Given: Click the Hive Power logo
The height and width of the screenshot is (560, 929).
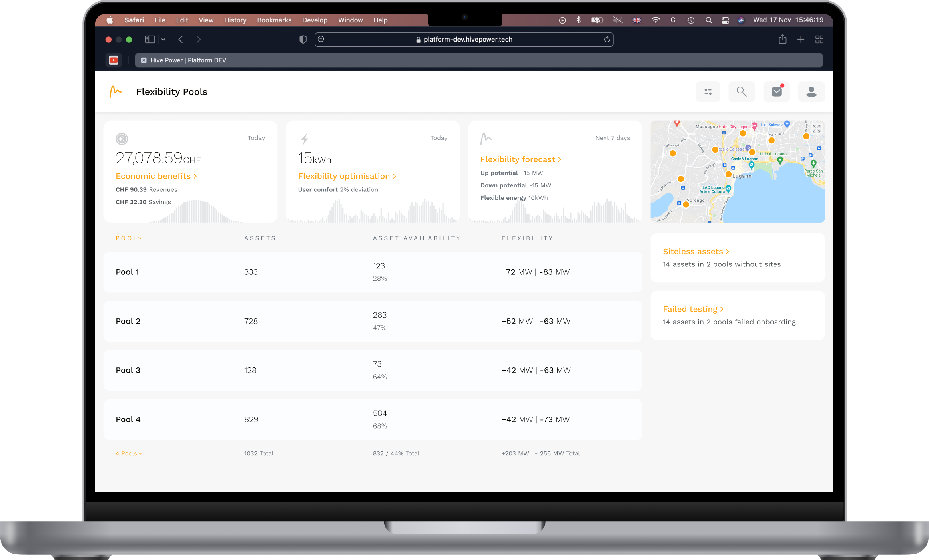Looking at the screenshot, I should coord(115,91).
